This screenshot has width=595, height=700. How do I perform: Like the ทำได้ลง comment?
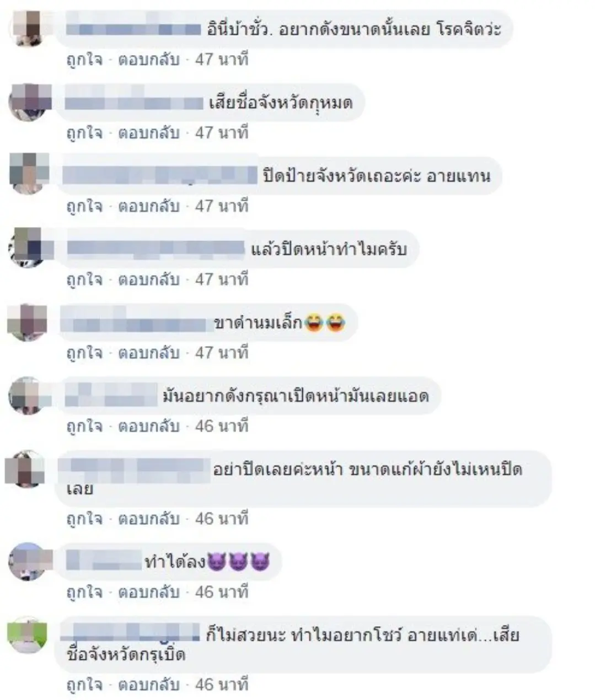pyautogui.click(x=84, y=593)
